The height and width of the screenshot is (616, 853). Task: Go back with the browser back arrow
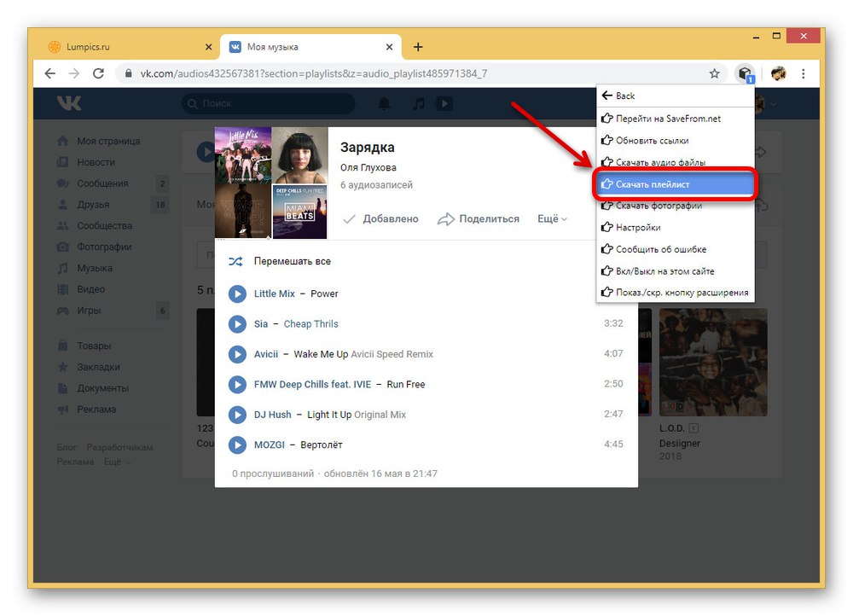pos(50,73)
